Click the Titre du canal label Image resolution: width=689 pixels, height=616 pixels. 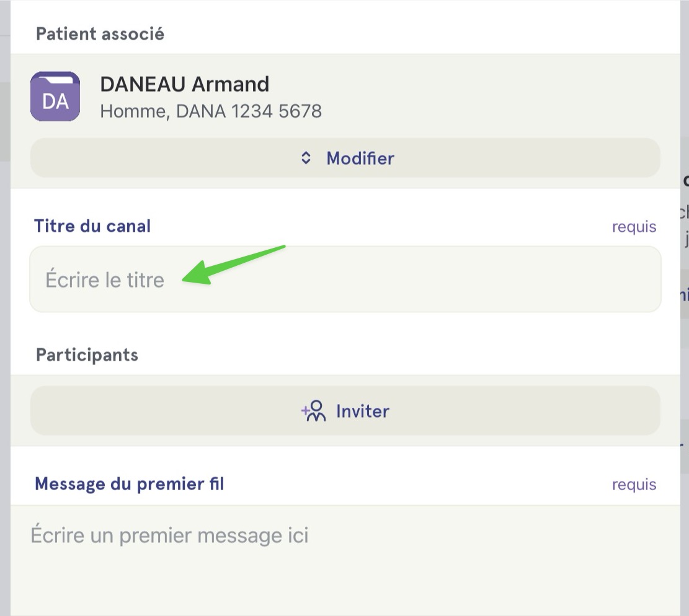(92, 226)
